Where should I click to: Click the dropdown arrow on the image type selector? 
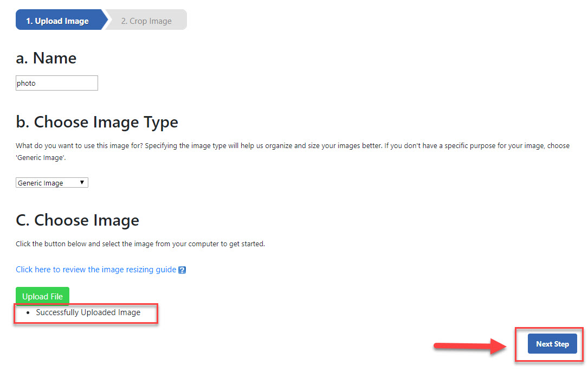[x=82, y=183]
